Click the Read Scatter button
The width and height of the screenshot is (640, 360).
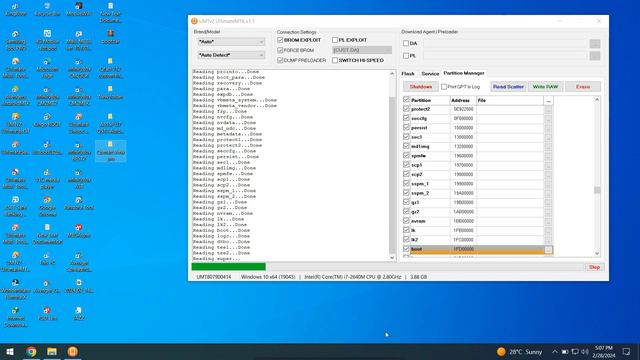tap(508, 87)
